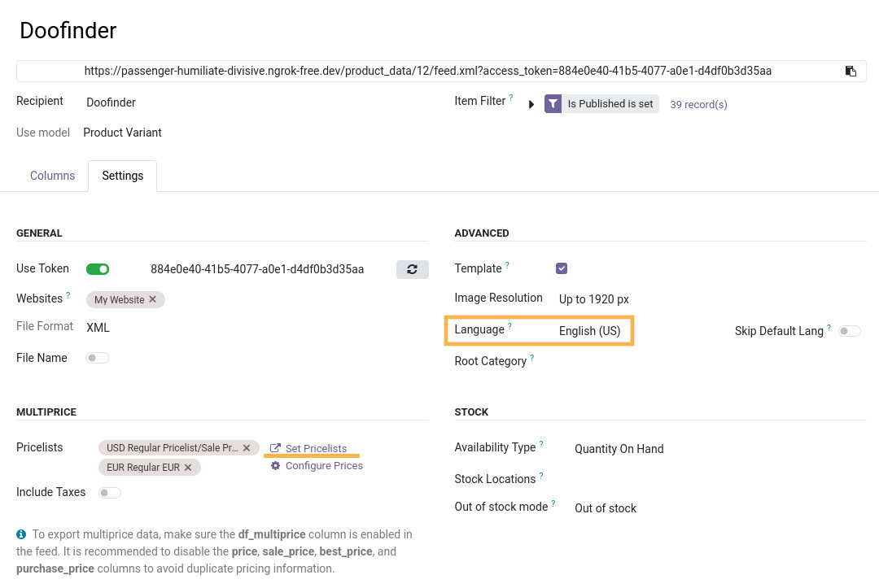Click the Doofinder title field
This screenshot has height=588, width=879.
click(68, 31)
